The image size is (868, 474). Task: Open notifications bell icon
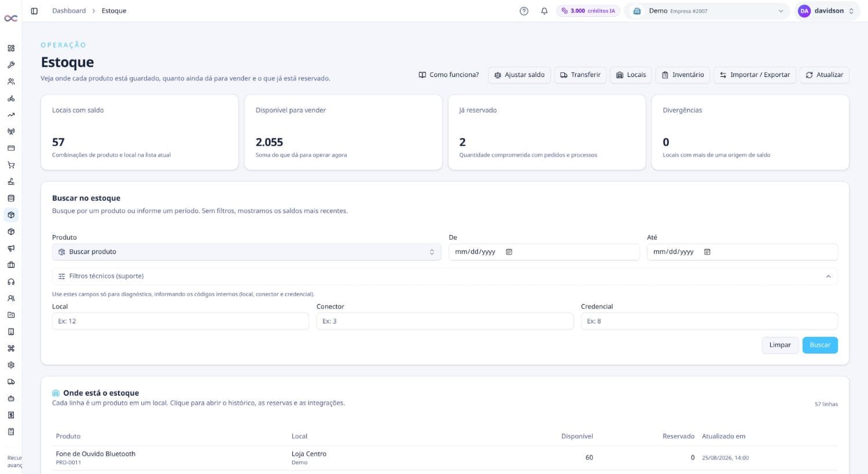click(x=544, y=11)
